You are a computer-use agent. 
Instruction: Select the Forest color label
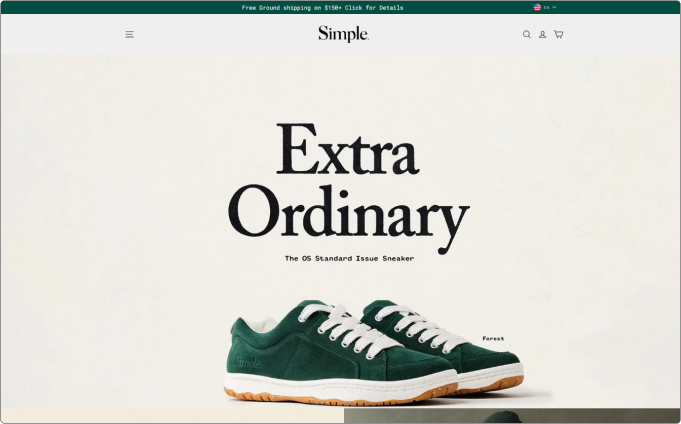click(493, 339)
